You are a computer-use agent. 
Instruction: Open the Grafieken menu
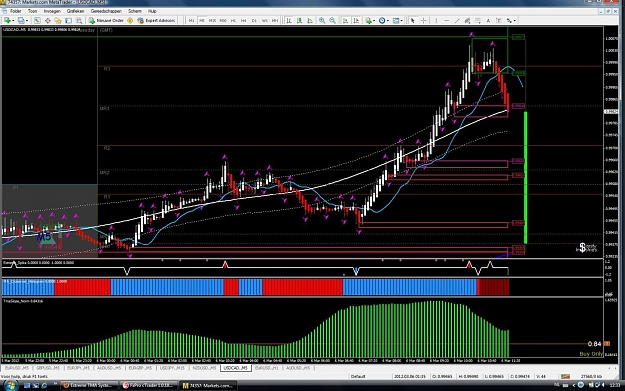click(75, 11)
